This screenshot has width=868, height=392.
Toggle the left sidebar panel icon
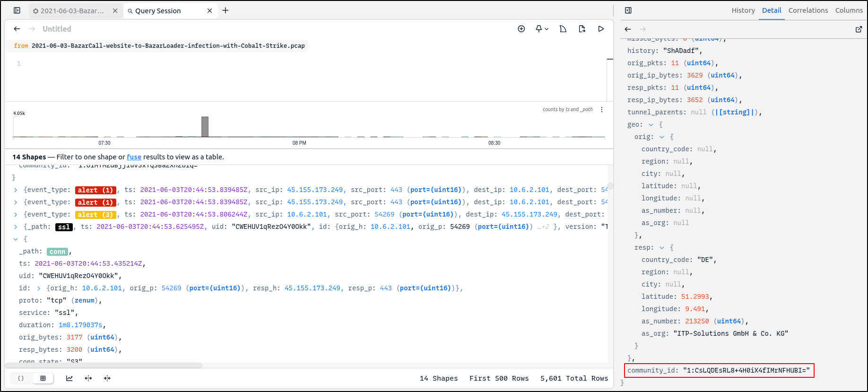point(17,10)
